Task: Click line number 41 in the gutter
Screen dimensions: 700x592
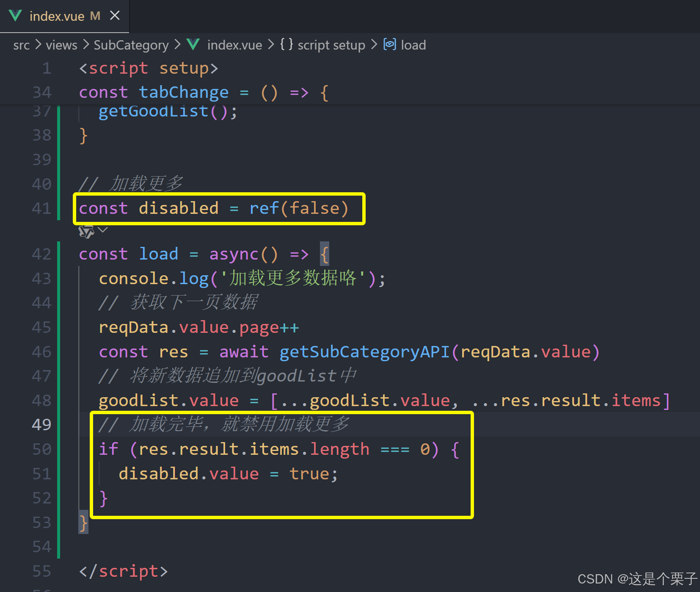Action: [x=42, y=208]
